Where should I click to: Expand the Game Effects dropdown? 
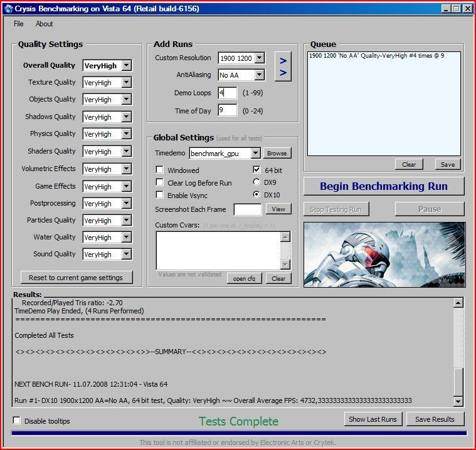(x=127, y=186)
